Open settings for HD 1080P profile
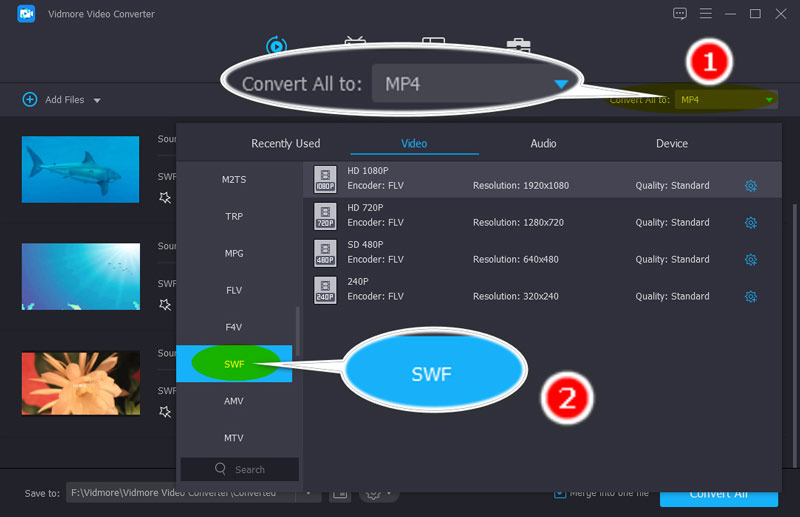Viewport: 800px width, 517px height. point(750,186)
